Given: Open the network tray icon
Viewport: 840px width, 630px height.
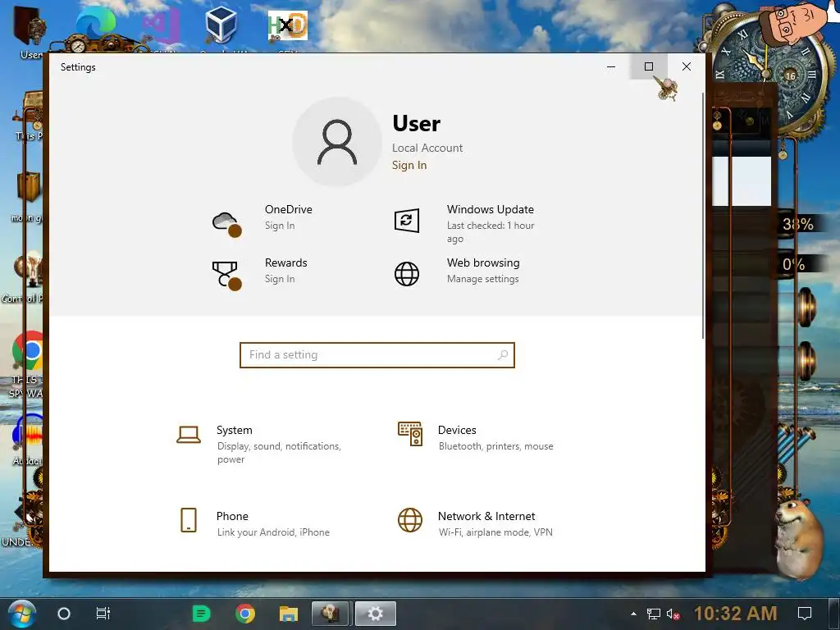Looking at the screenshot, I should (x=654, y=614).
